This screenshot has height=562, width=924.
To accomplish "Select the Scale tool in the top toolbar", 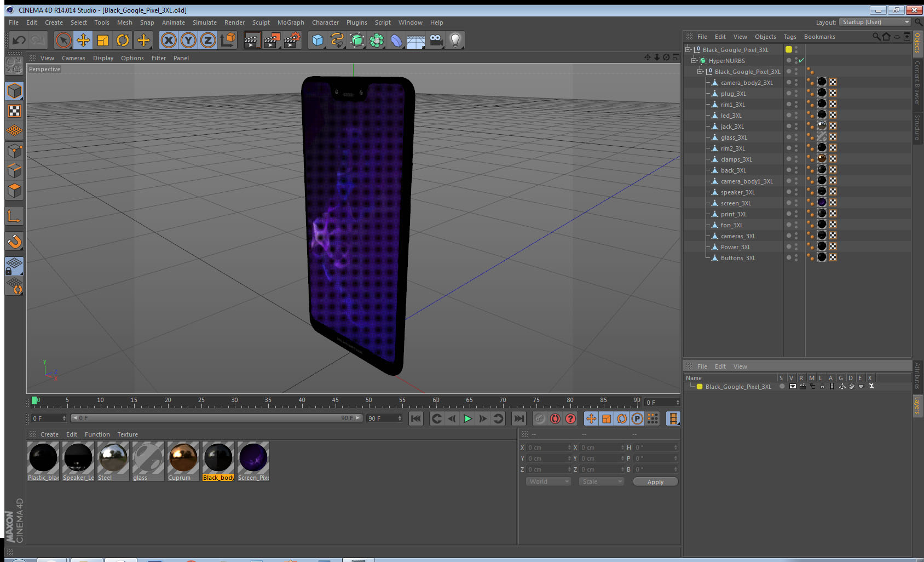I will click(103, 40).
